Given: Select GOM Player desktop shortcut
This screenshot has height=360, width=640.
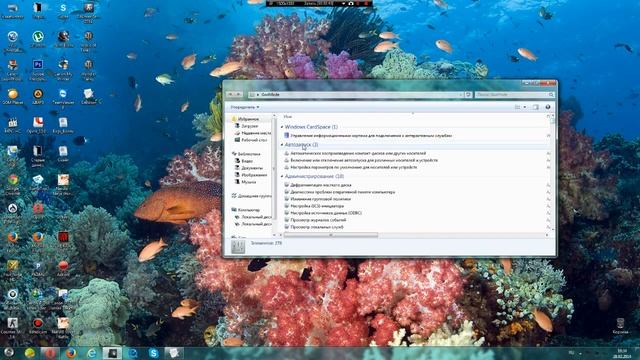Looking at the screenshot, I should pyautogui.click(x=13, y=97).
